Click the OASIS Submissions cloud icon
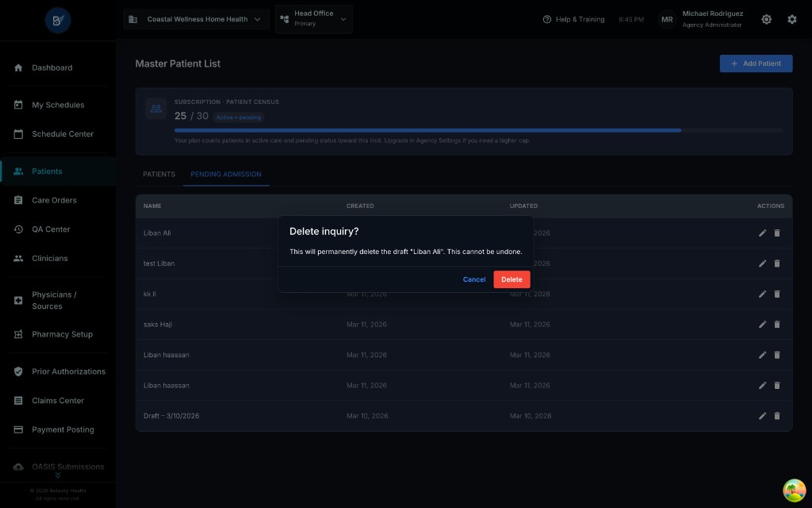This screenshot has width=812, height=508. 18,467
